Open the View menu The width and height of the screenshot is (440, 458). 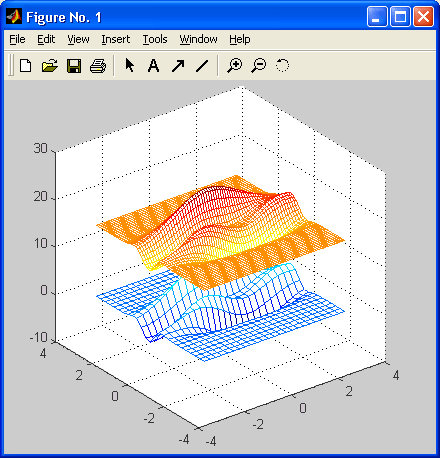(78, 39)
